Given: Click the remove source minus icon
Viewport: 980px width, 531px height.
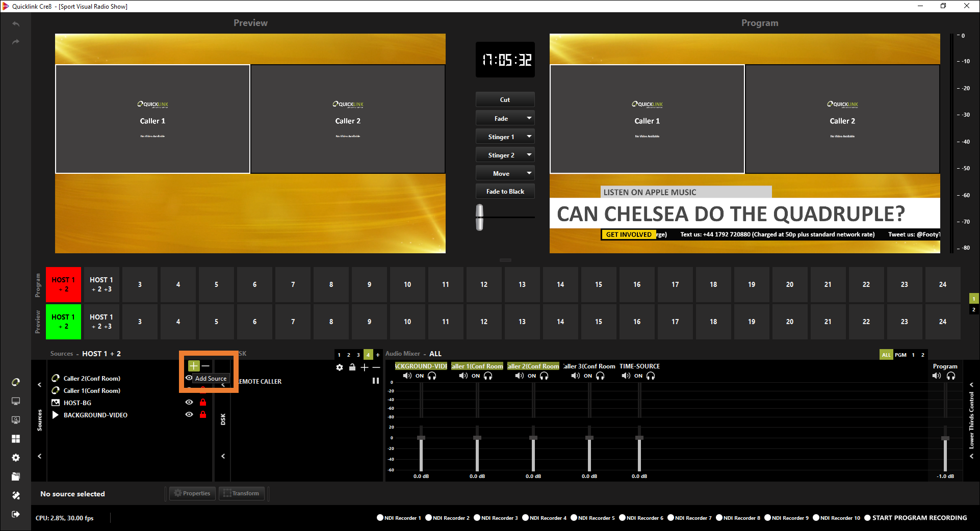Looking at the screenshot, I should (205, 366).
